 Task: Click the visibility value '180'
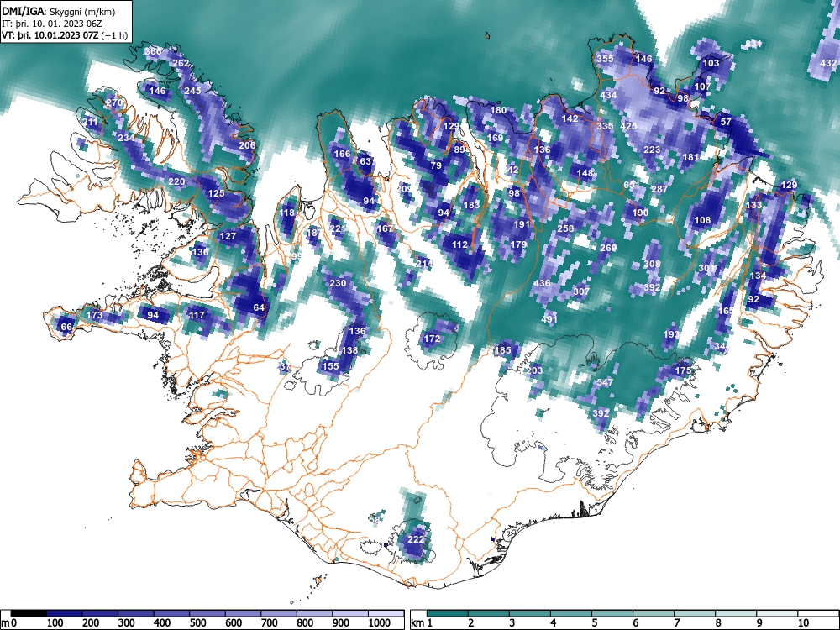[498, 110]
